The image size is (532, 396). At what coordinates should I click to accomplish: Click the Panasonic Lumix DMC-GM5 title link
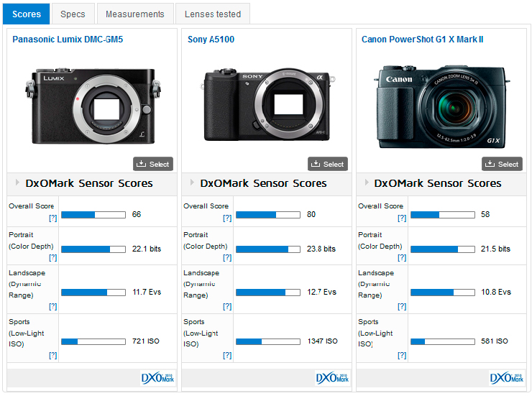68,40
